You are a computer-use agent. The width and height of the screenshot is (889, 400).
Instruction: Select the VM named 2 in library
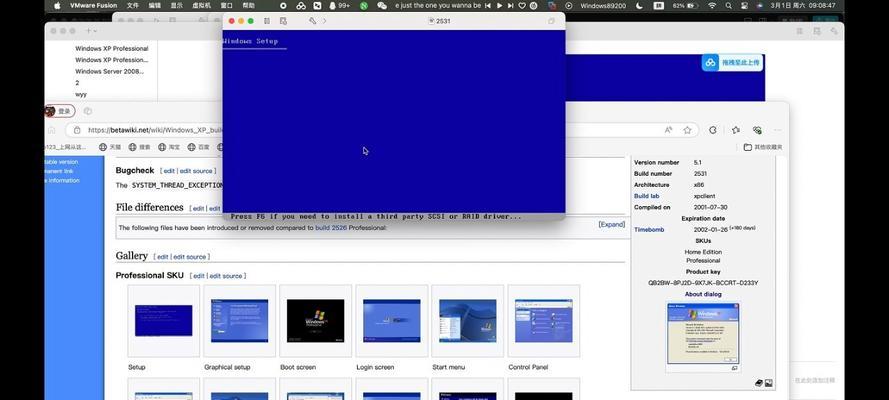pos(77,83)
